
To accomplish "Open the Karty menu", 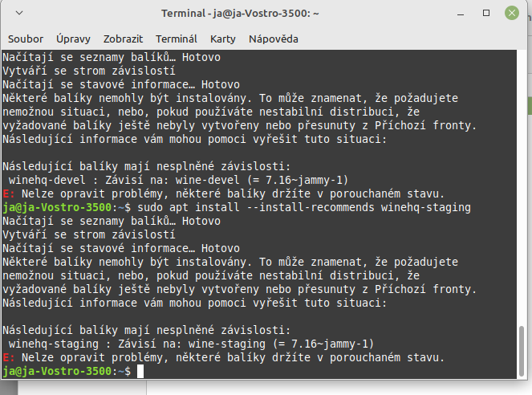I will pyautogui.click(x=223, y=39).
